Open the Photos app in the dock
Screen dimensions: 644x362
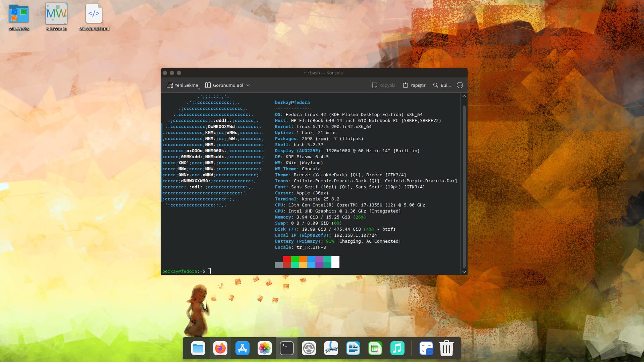coord(265,348)
